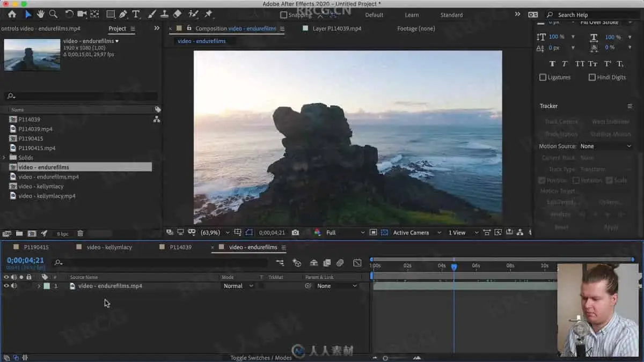Screen dimensions: 644x362
Task: Switch to the Learn workspace
Action: point(412,15)
